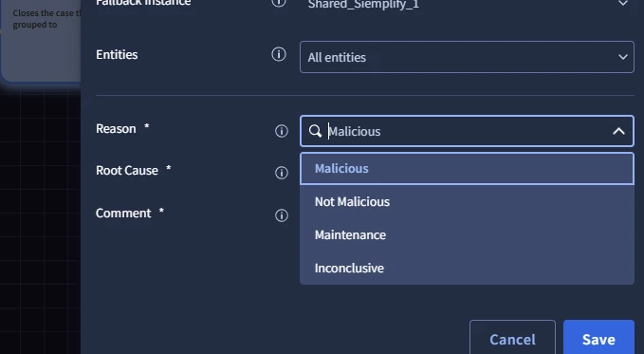
Task: Expand the All entities dropdown arrow
Action: [623, 57]
